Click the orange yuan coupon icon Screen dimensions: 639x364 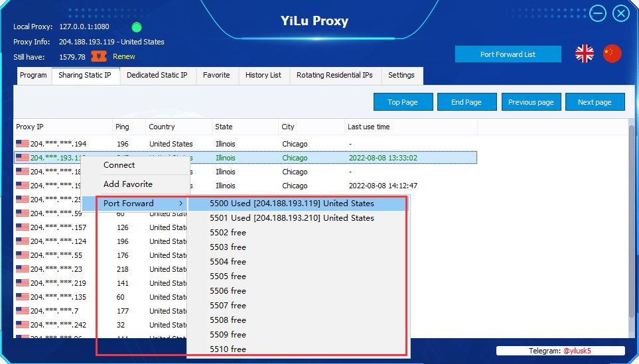[99, 56]
